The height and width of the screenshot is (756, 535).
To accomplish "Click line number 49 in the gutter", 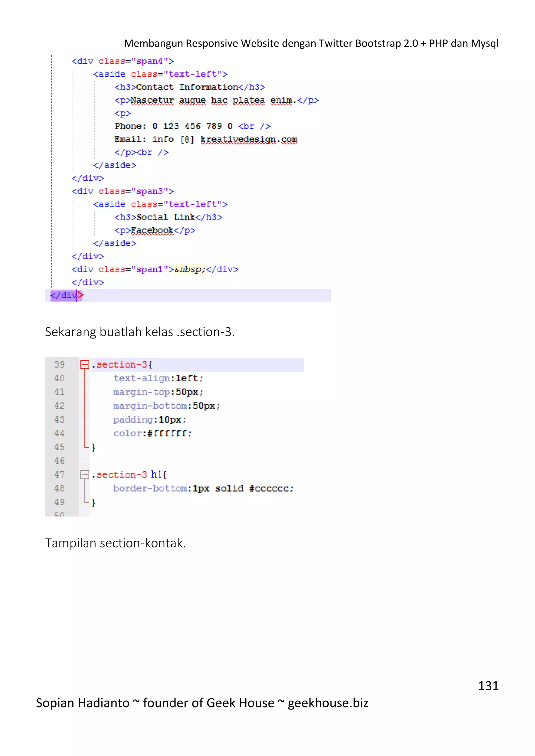I will point(60,502).
